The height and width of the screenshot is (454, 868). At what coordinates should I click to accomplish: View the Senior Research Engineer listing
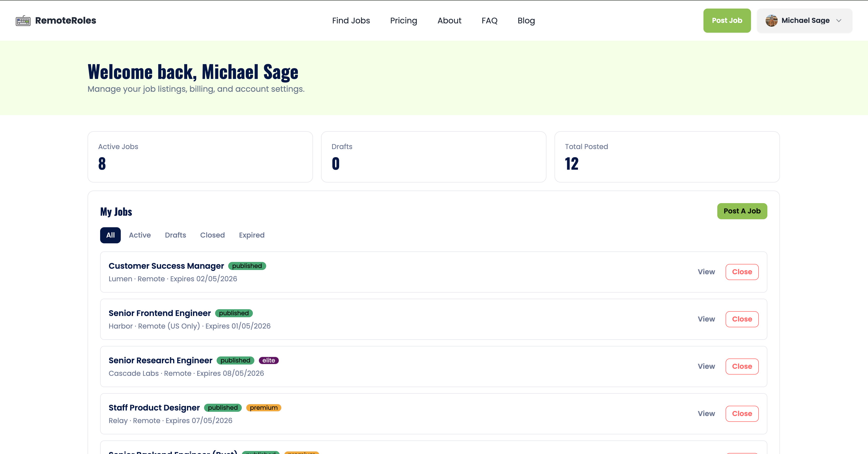706,367
